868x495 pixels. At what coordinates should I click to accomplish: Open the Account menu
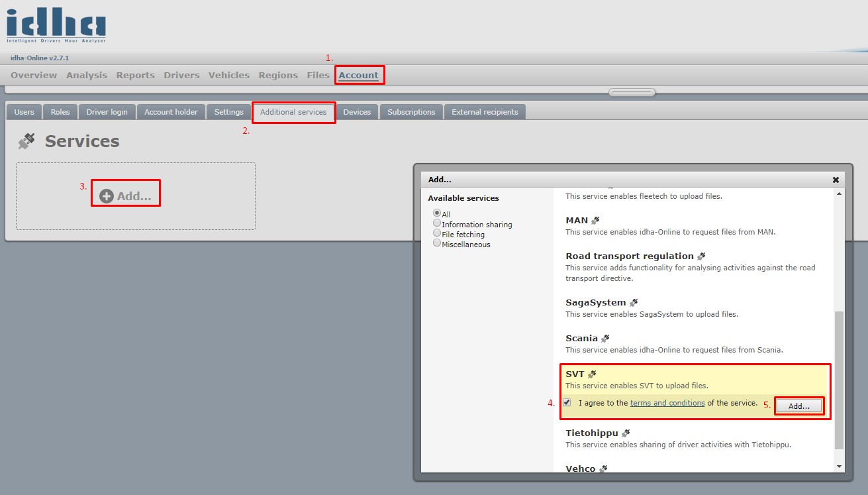[x=359, y=75]
